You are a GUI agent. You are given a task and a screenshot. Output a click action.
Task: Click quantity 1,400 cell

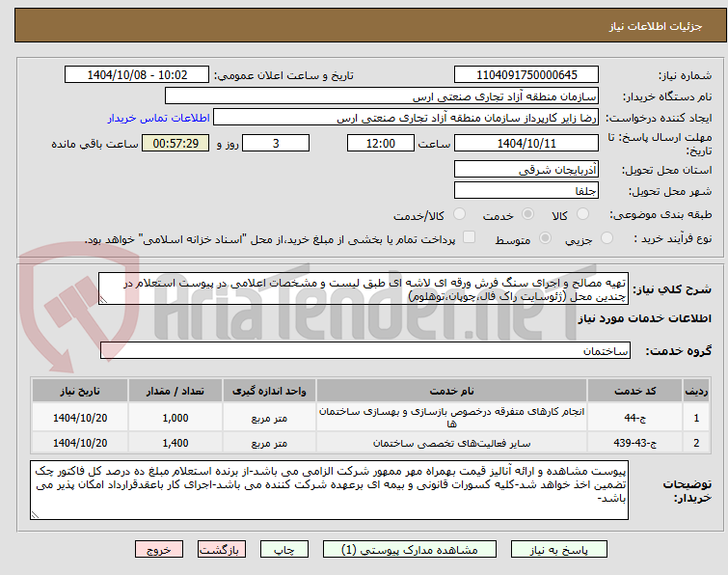175,443
